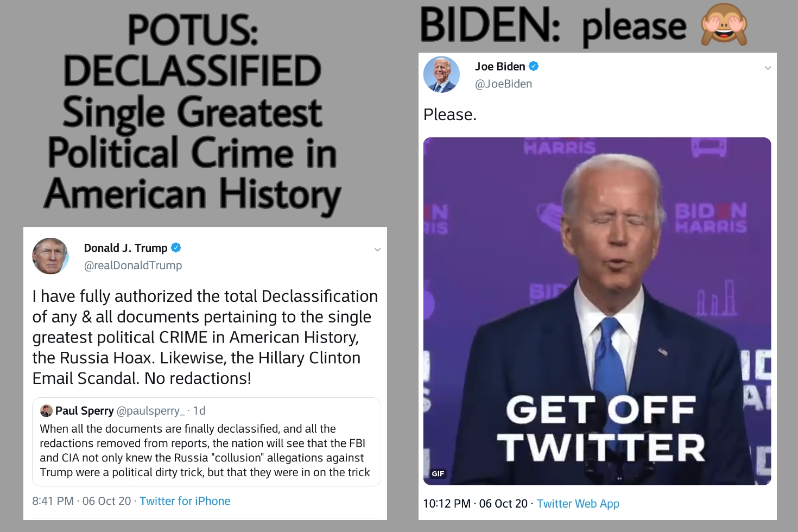The height and width of the screenshot is (532, 798).
Task: Click the 'Donald J. Trump' display name
Action: (126, 248)
